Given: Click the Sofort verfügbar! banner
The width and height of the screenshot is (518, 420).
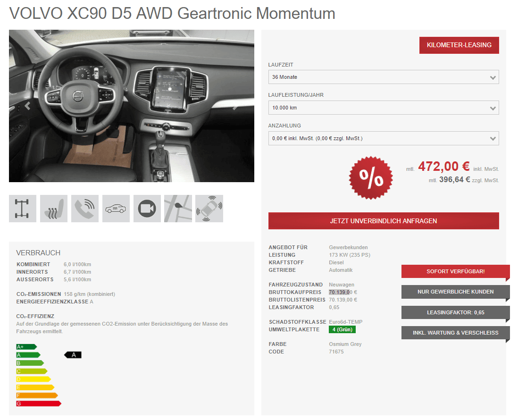Looking at the screenshot, I should coord(456,272).
